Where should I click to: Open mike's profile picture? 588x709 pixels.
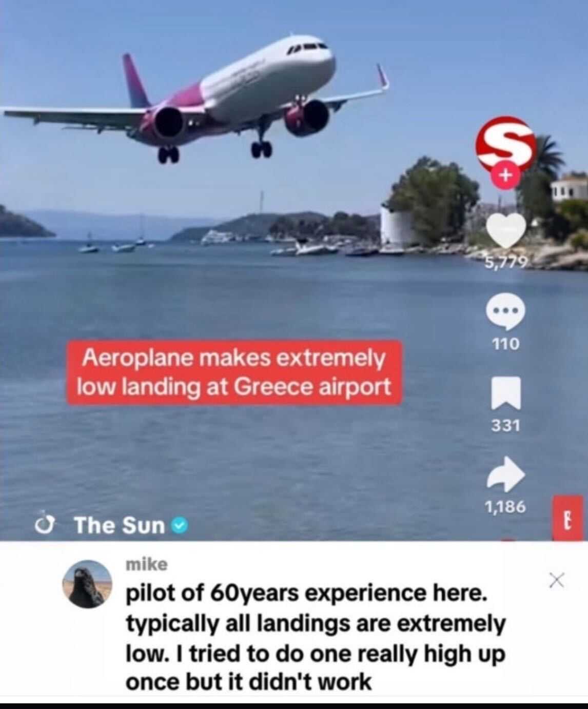[87, 582]
